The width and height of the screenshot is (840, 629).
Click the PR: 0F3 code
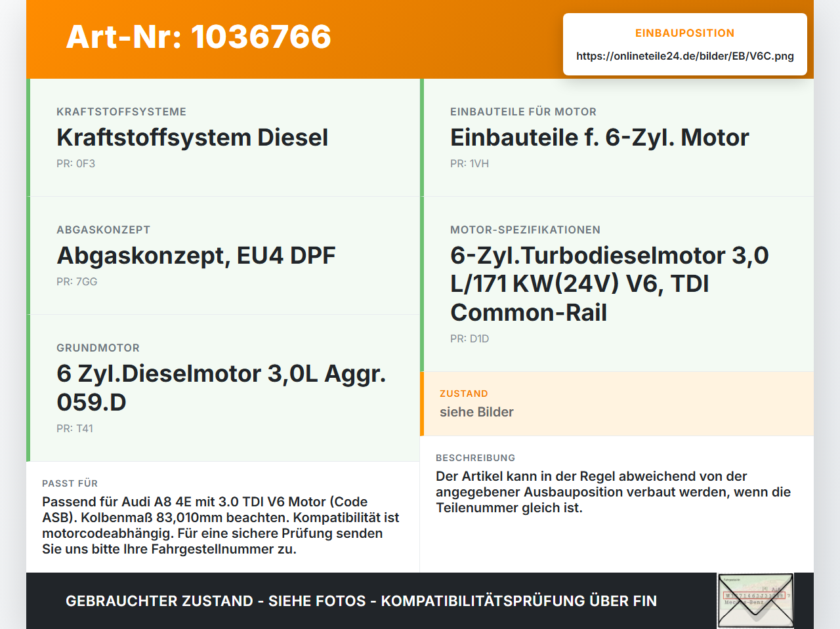tap(76, 163)
